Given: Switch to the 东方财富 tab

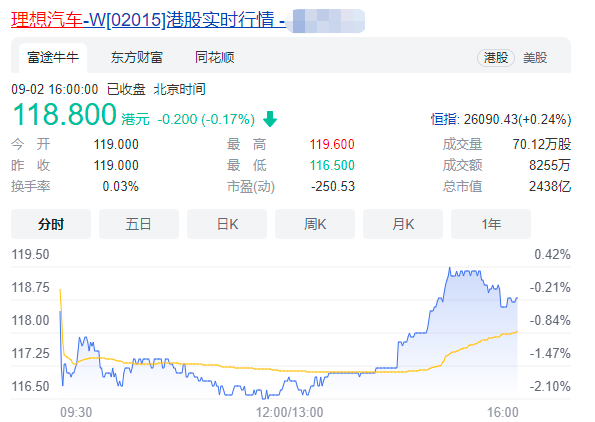Looking at the screenshot, I should (x=137, y=58).
